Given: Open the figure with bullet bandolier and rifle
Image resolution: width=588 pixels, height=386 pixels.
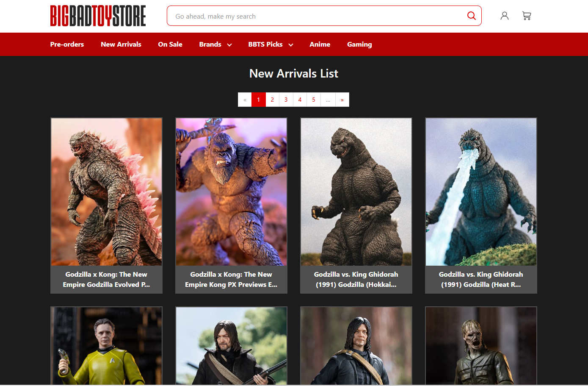Looking at the screenshot, I should pyautogui.click(x=231, y=346).
